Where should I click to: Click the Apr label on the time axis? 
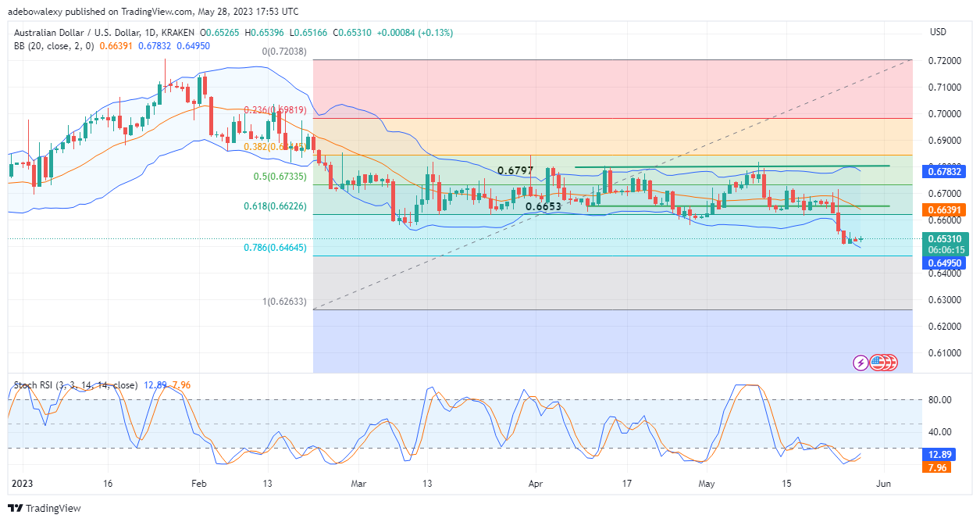(x=536, y=484)
